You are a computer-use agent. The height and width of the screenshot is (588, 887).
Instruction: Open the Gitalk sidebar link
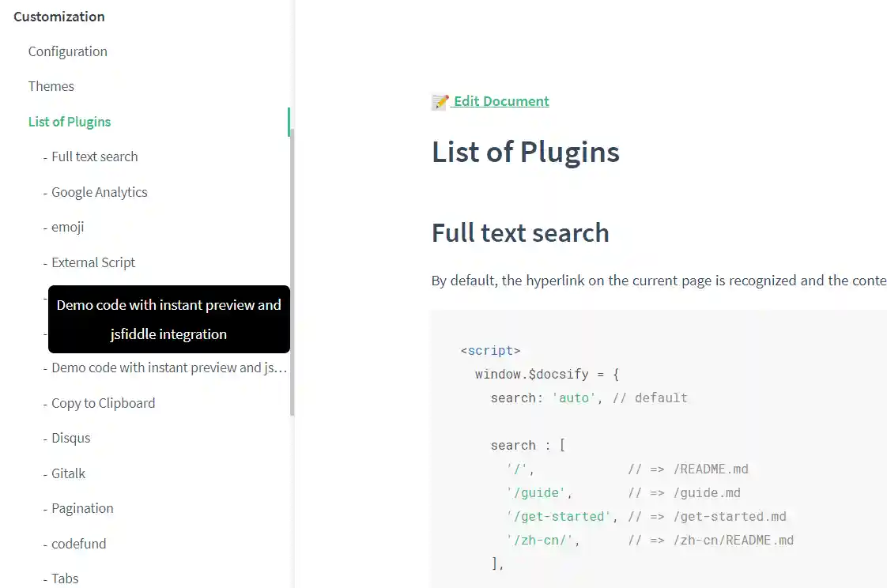click(x=69, y=473)
